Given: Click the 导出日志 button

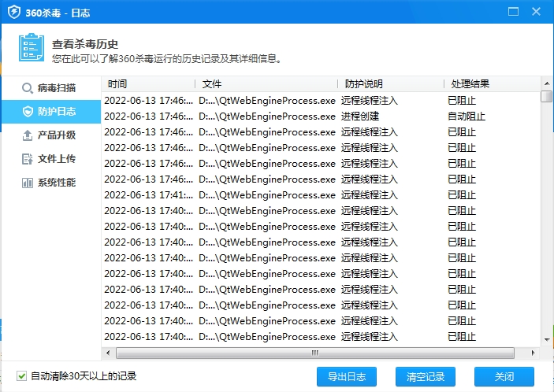Looking at the screenshot, I should pos(347,377).
